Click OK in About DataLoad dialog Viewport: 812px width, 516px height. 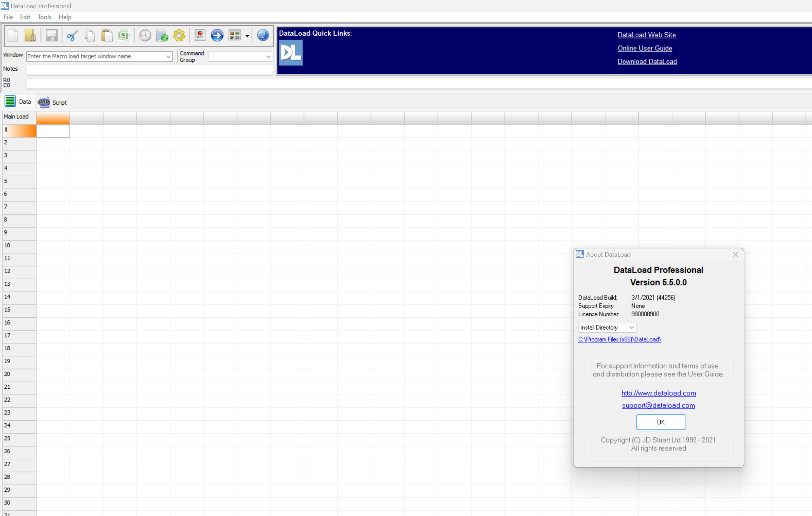(x=661, y=422)
